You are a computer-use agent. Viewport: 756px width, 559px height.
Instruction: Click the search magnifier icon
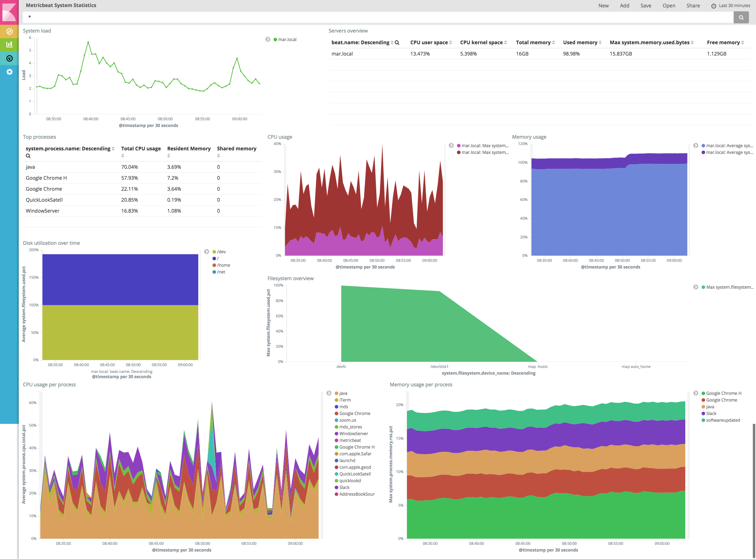coord(742,16)
